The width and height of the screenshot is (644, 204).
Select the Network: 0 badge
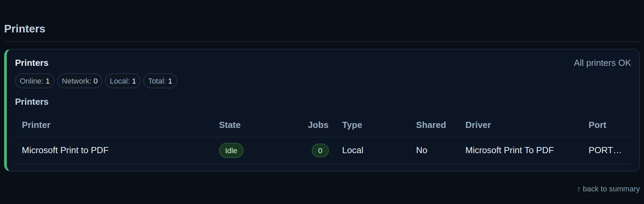(80, 81)
